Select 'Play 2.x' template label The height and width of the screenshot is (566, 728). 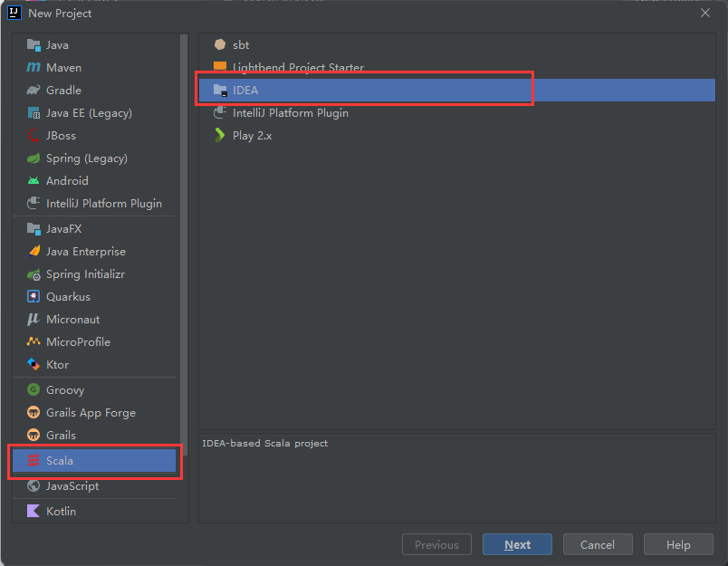click(252, 136)
